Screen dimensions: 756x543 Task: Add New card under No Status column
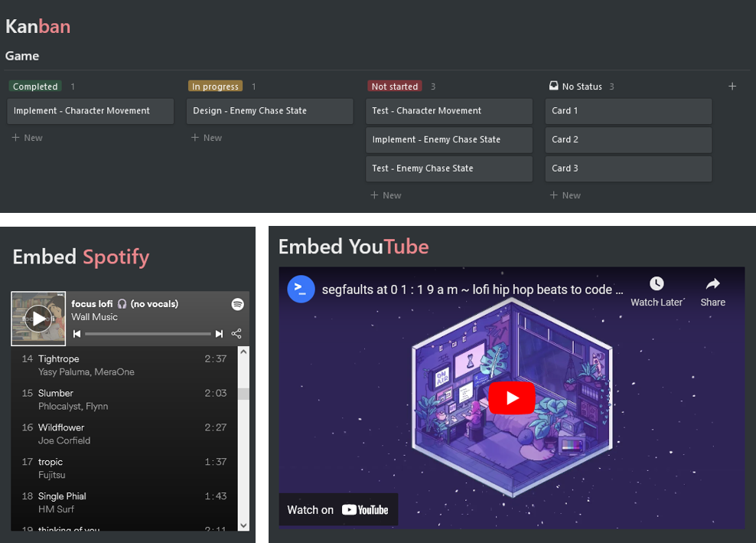(565, 195)
